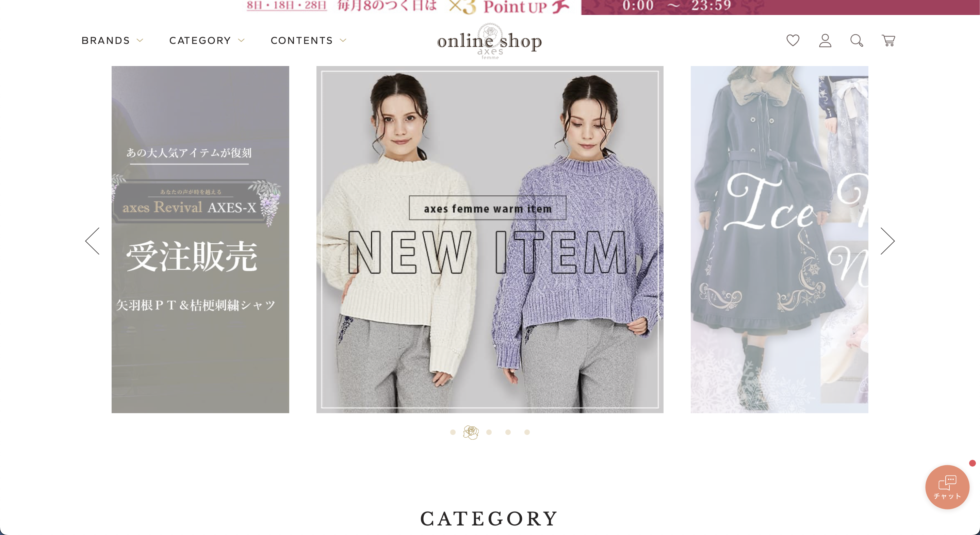Expand the CATEGORY dropdown menu
Screen dimensions: 980x535
tap(206, 41)
